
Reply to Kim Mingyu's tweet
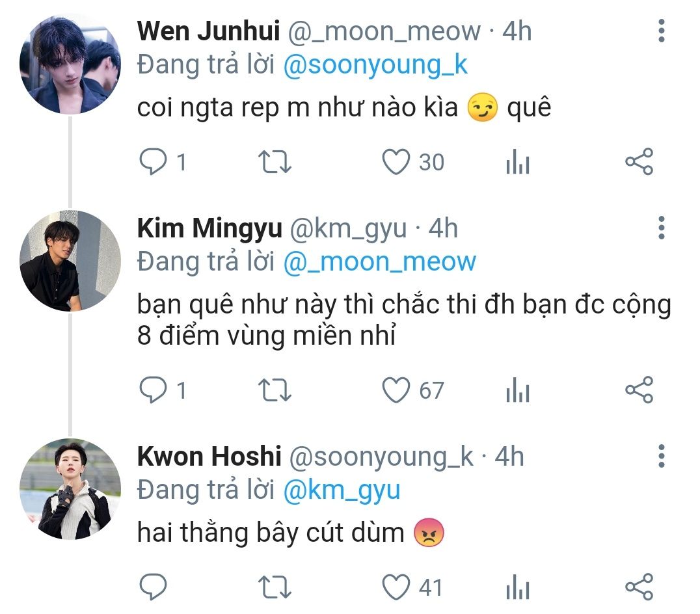tap(154, 390)
